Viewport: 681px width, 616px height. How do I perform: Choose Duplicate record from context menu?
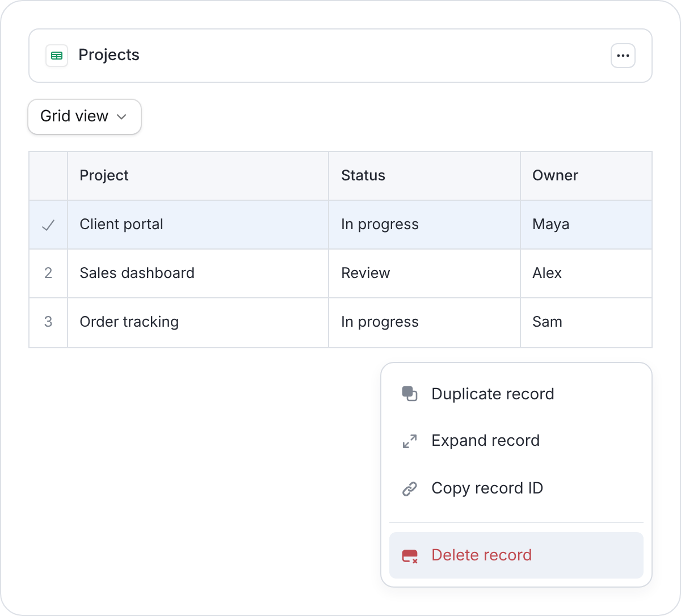coord(516,394)
